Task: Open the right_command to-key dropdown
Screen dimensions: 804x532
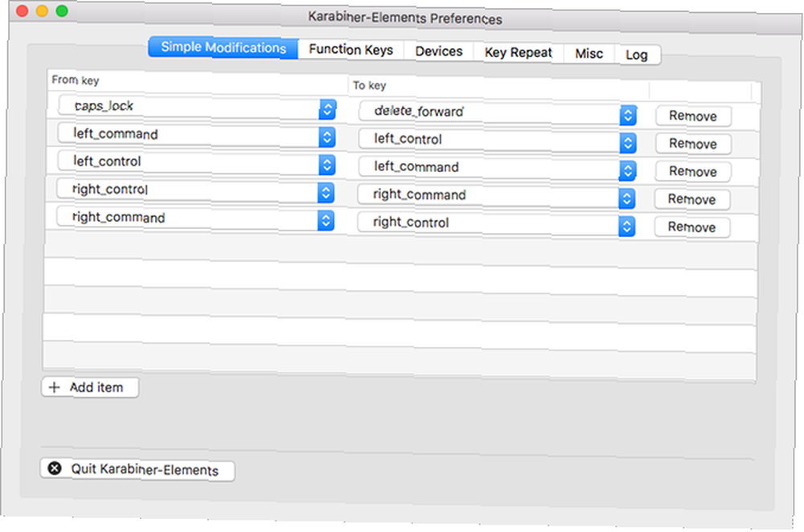Action: (x=496, y=196)
